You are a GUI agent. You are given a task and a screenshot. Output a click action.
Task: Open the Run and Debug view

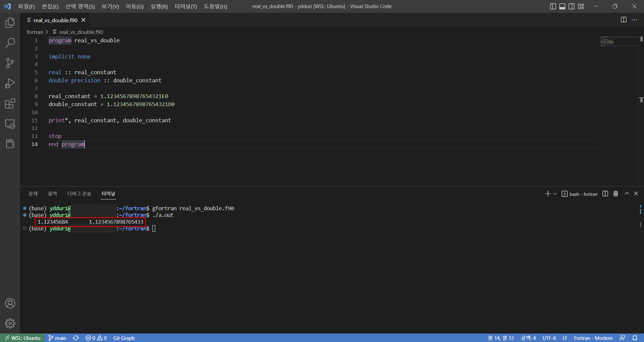10,83
